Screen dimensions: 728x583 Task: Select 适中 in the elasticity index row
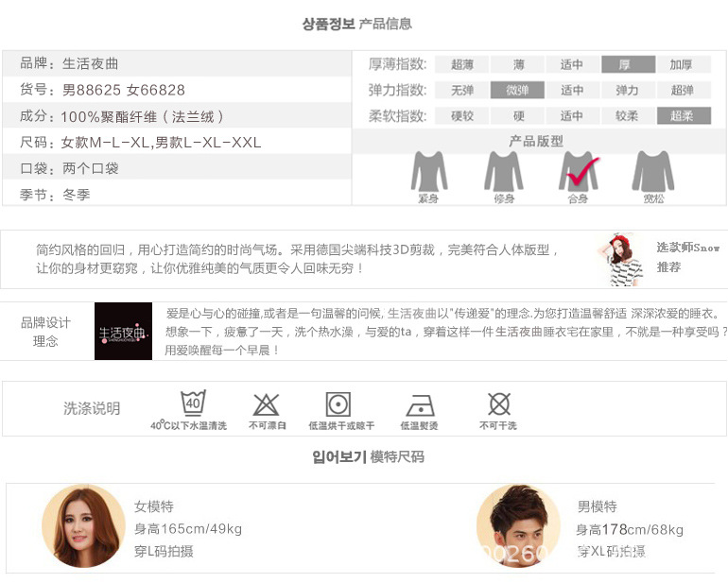[572, 90]
